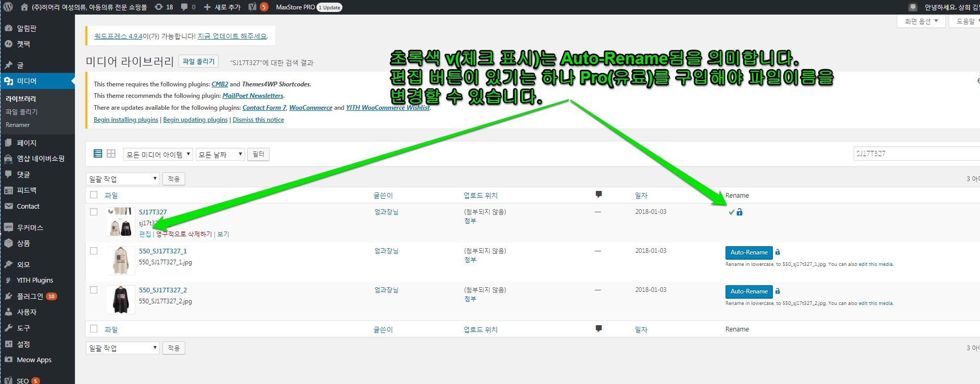Open 우커머스 menu in sidebar
This screenshot has width=980, height=384.
[x=30, y=227]
